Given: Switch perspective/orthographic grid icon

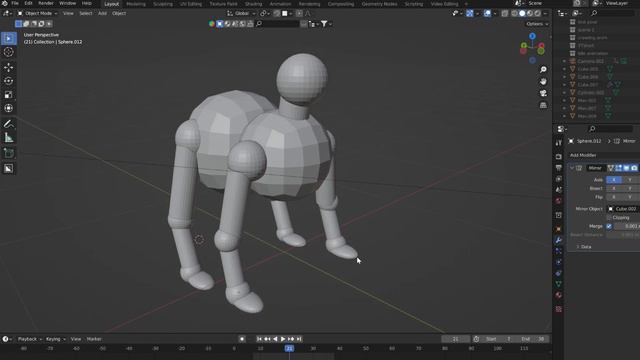Looking at the screenshot, I should point(543,105).
